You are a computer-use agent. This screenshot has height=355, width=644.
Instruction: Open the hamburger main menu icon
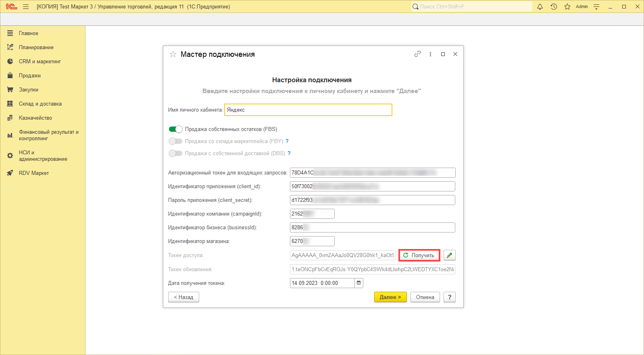tap(26, 7)
